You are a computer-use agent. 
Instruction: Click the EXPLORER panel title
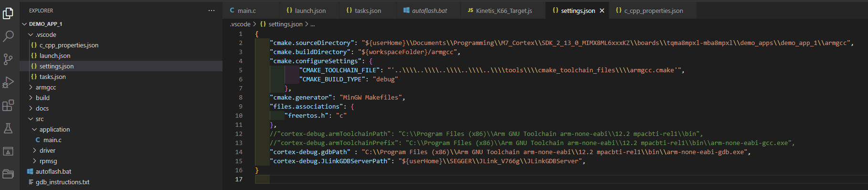click(x=41, y=11)
